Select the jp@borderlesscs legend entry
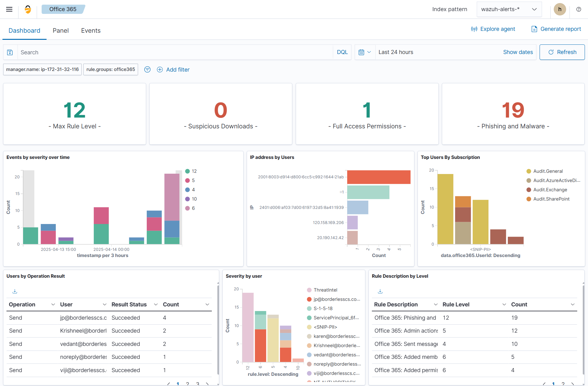Image resolution: width=588 pixels, height=386 pixels. click(x=334, y=299)
